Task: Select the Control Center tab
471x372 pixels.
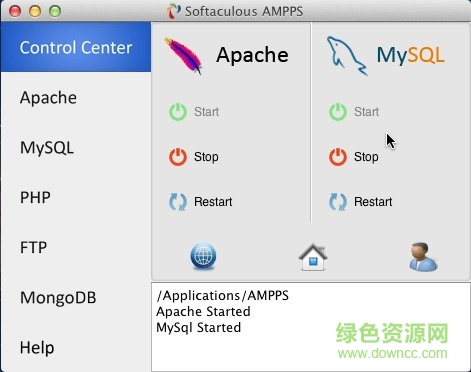Action: pyautogui.click(x=76, y=47)
